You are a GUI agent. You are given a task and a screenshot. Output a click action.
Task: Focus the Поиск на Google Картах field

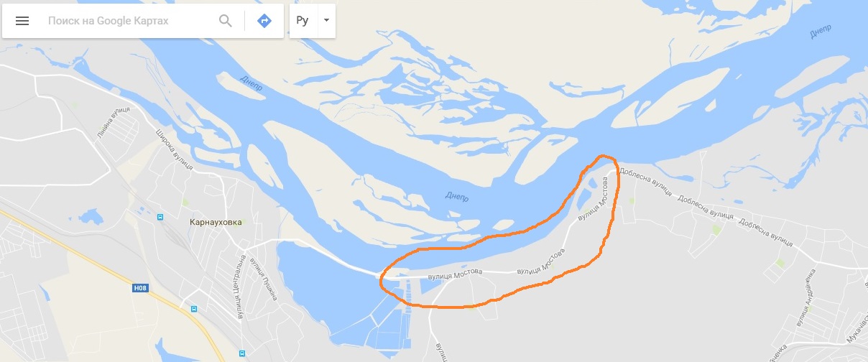coord(129,21)
